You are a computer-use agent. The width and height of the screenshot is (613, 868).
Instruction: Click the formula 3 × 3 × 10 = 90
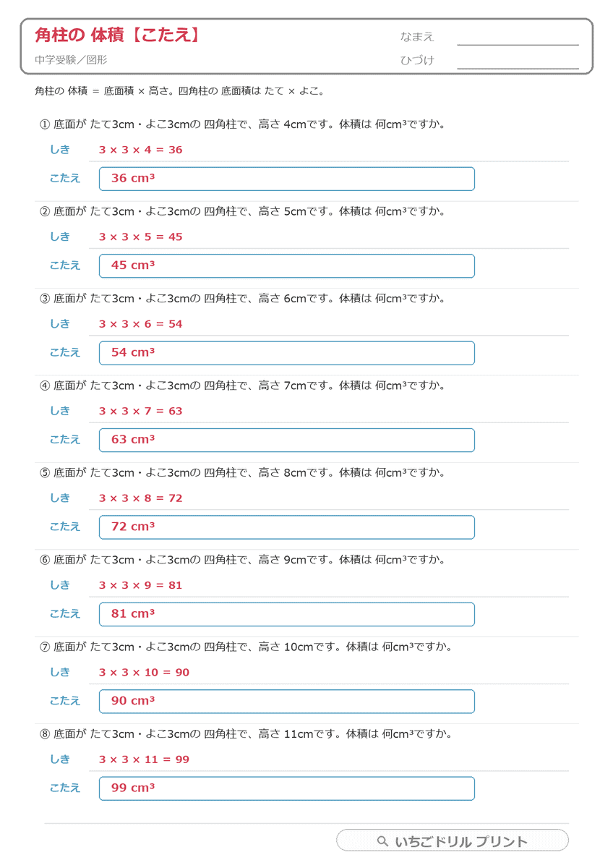(x=145, y=673)
